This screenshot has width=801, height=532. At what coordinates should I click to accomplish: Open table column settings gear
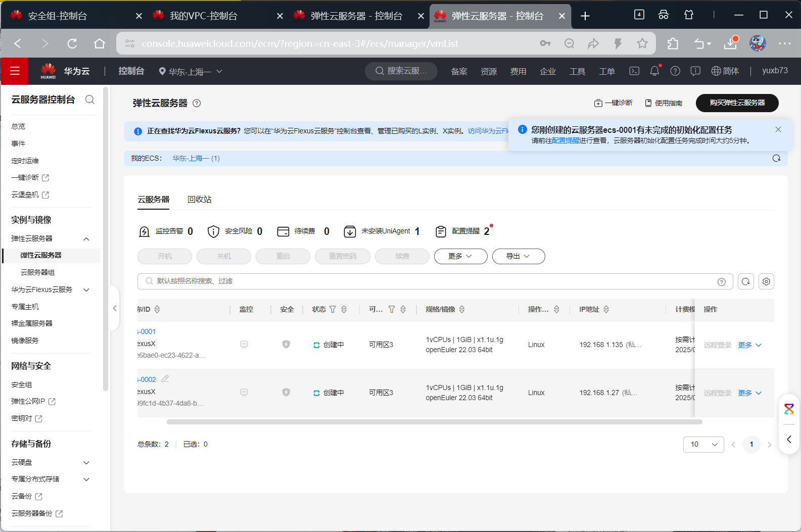point(766,281)
